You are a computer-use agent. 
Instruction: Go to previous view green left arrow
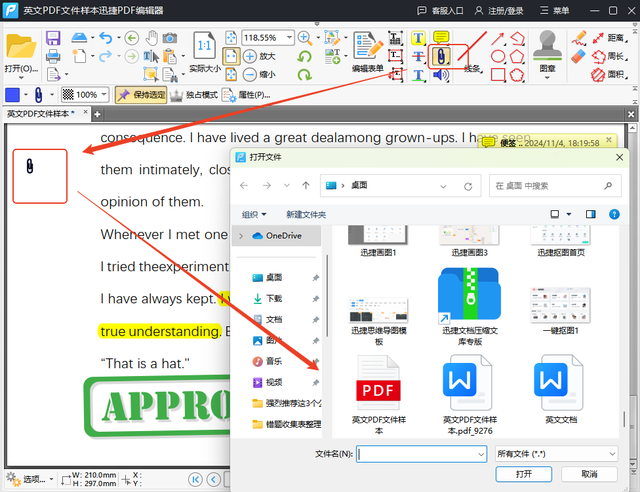point(131,38)
